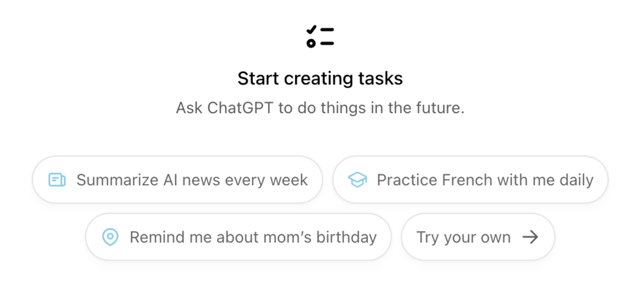Open the Try your own option
The height and width of the screenshot is (283, 644).
coord(478,237)
